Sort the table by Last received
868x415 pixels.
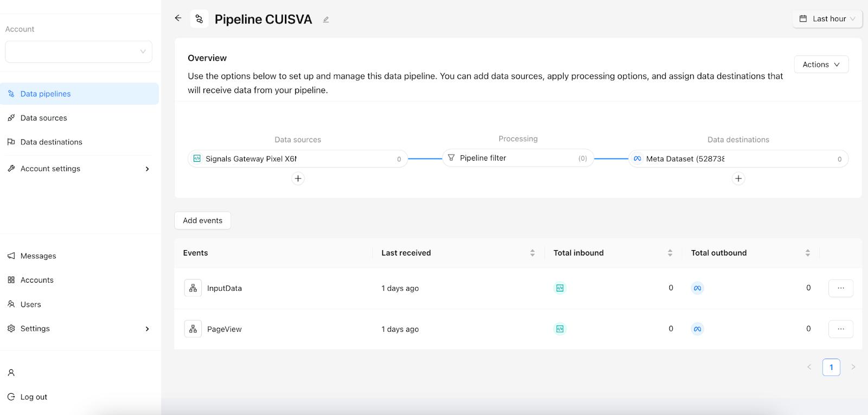[x=532, y=253]
